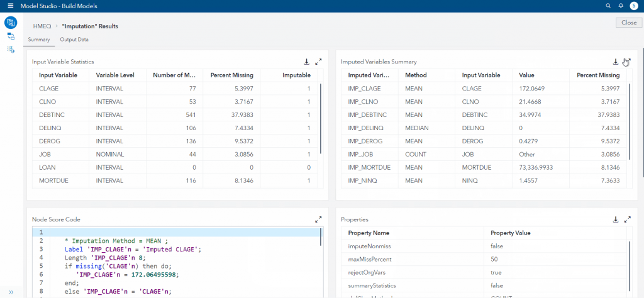This screenshot has height=298, width=644.
Task: Maximize the Input Variable Statistics panel
Action: (318, 62)
